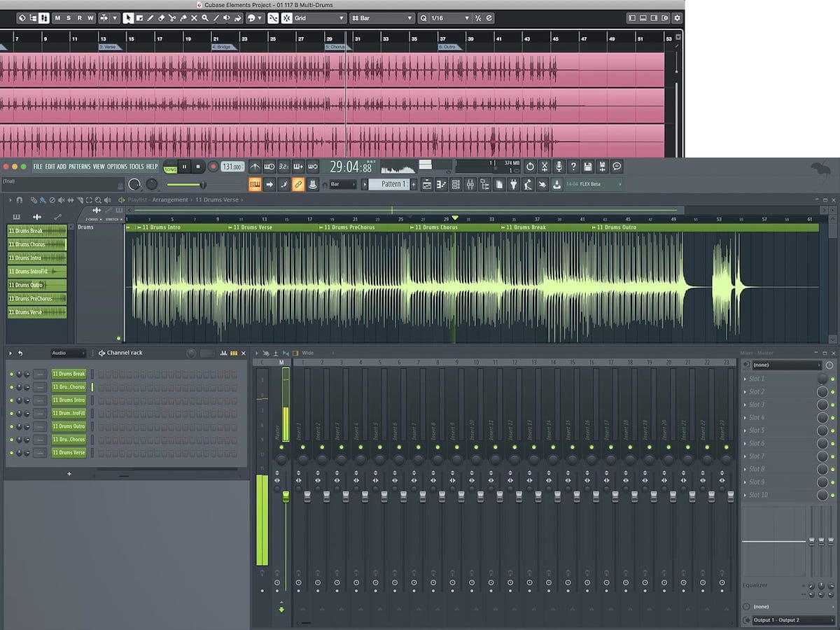This screenshot has height=630, width=840.
Task: Click the microphone icon in FL Studio toolbar
Action: [x=559, y=167]
